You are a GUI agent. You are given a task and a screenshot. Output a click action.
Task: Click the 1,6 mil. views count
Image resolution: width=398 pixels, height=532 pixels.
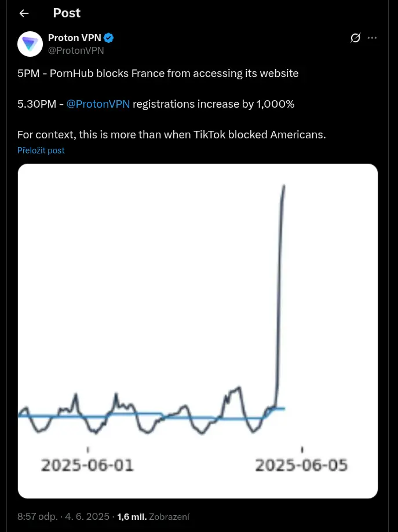click(132, 517)
